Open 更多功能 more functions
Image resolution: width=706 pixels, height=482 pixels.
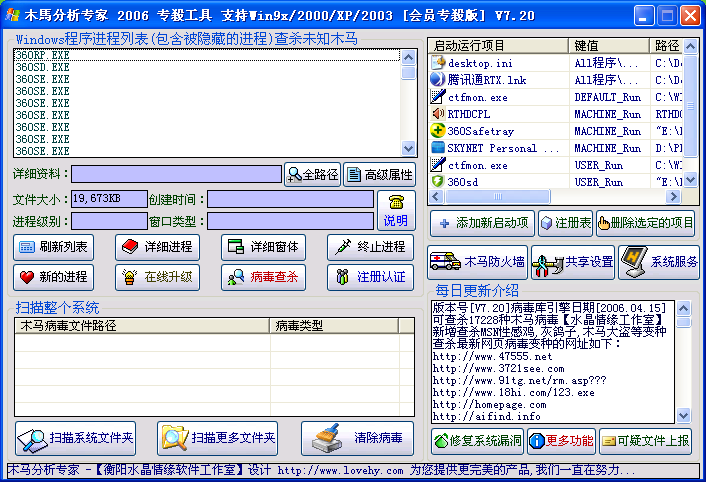561,441
